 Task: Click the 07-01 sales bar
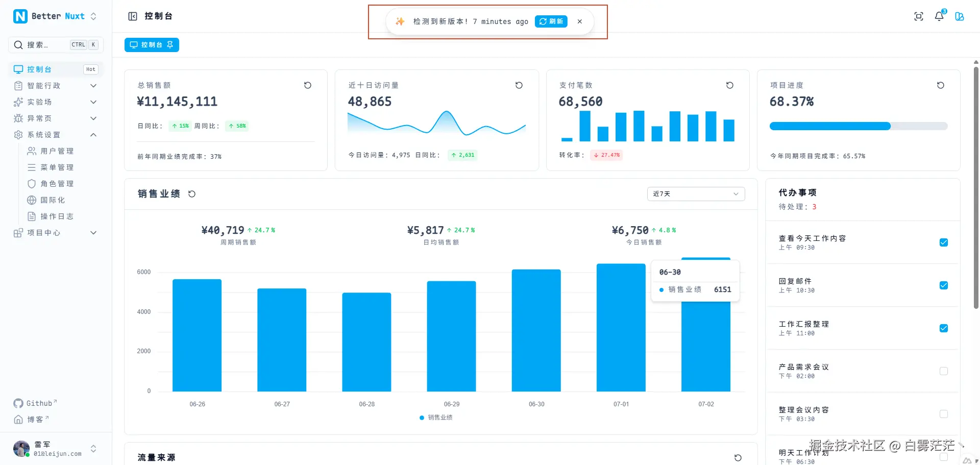click(x=621, y=328)
